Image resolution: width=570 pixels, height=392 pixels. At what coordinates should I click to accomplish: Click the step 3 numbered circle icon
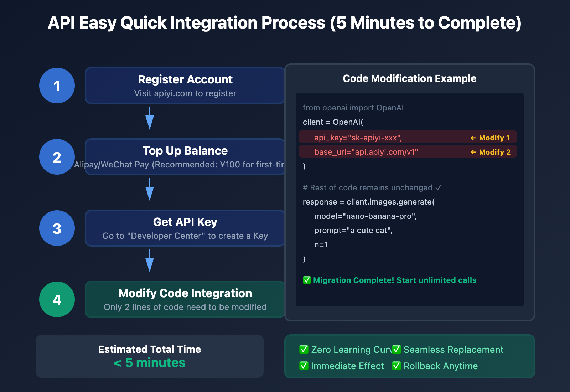(x=57, y=228)
